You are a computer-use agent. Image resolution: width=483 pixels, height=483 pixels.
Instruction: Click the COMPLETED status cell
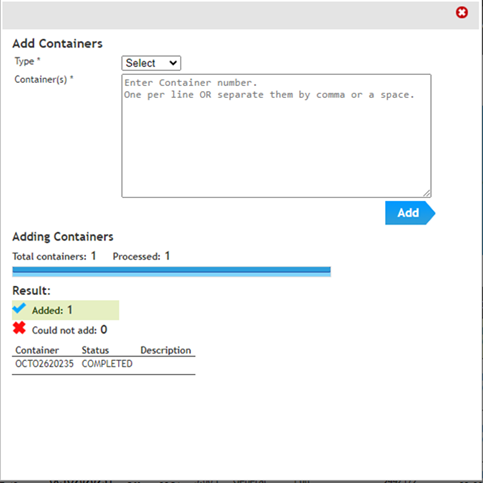pyautogui.click(x=107, y=364)
